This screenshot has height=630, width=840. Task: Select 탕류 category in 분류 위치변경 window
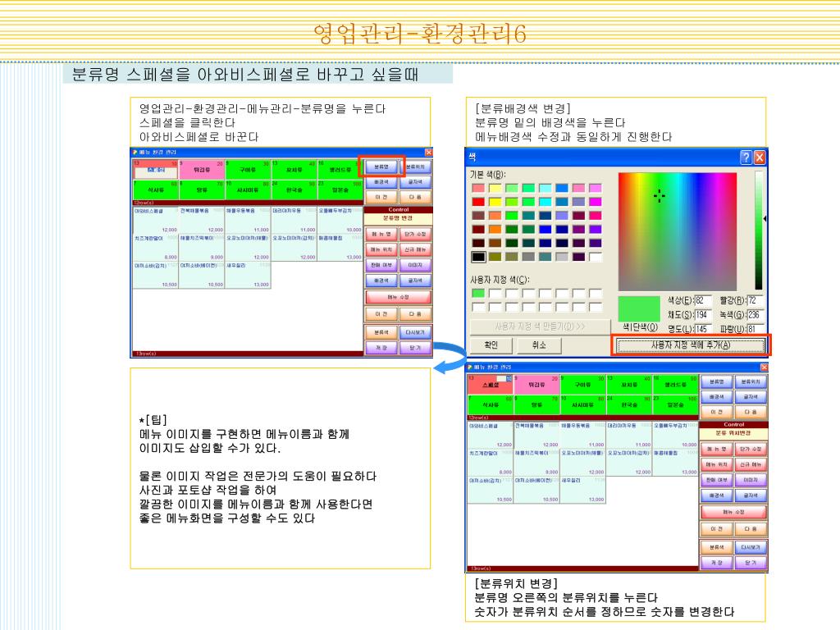[x=536, y=405]
